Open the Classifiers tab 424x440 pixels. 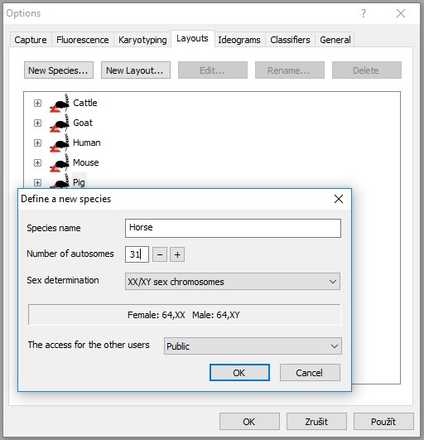pos(290,40)
